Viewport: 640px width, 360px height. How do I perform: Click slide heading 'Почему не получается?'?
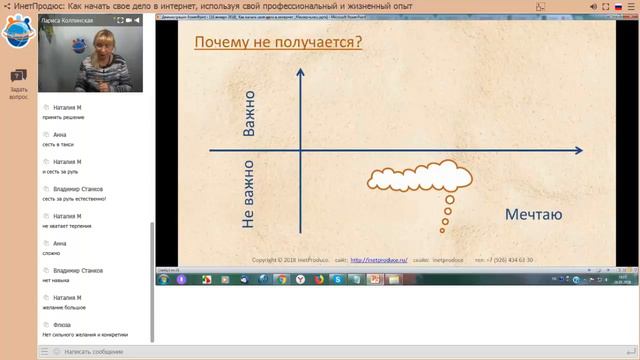(x=278, y=42)
